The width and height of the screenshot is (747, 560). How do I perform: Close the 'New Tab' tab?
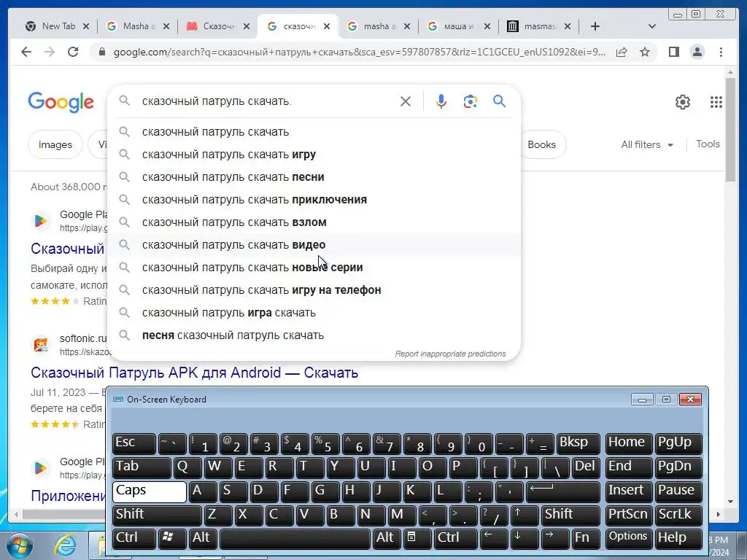(x=86, y=27)
